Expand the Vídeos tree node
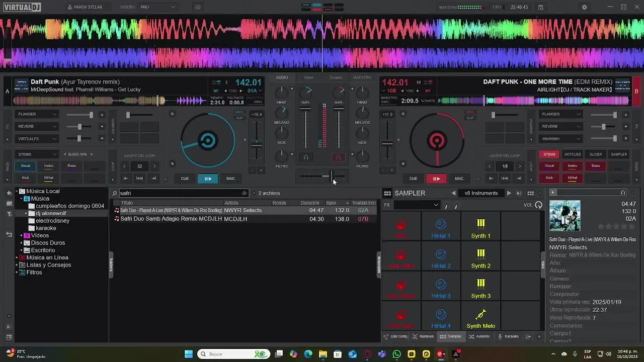The image size is (644, 362). [21, 235]
